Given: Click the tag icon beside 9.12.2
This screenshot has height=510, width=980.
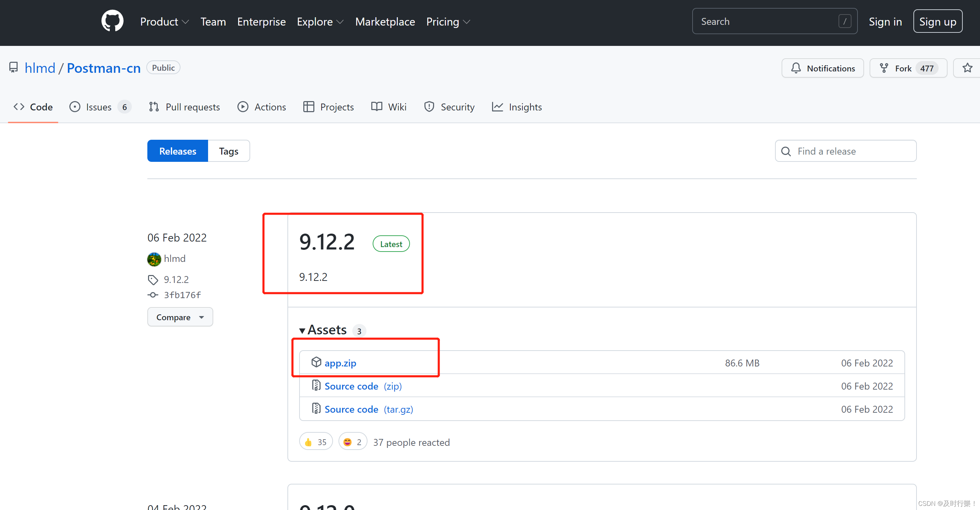Looking at the screenshot, I should (x=153, y=280).
